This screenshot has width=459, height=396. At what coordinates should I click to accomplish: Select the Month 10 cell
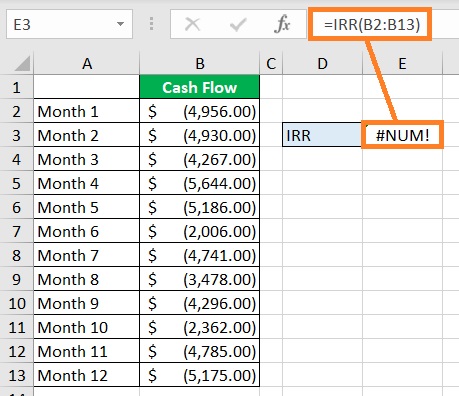(86, 327)
